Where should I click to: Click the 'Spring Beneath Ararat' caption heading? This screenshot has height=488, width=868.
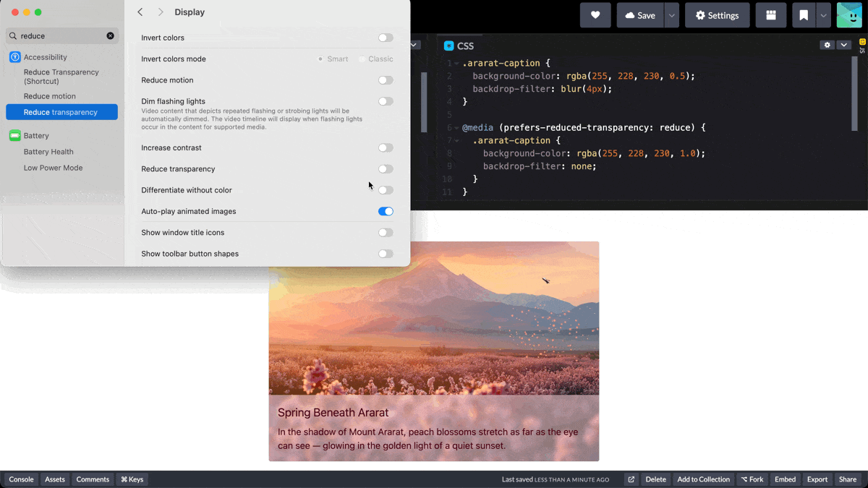pyautogui.click(x=333, y=413)
